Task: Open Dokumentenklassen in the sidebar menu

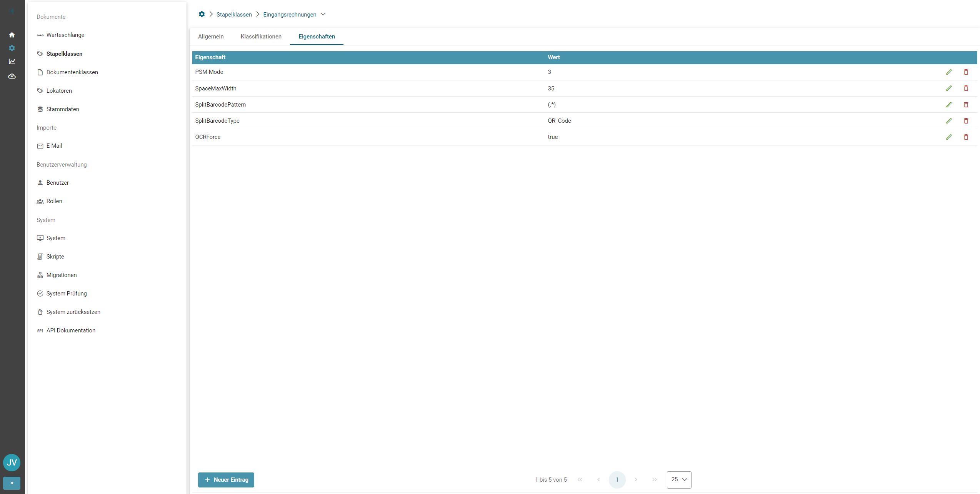Action: 72,72
